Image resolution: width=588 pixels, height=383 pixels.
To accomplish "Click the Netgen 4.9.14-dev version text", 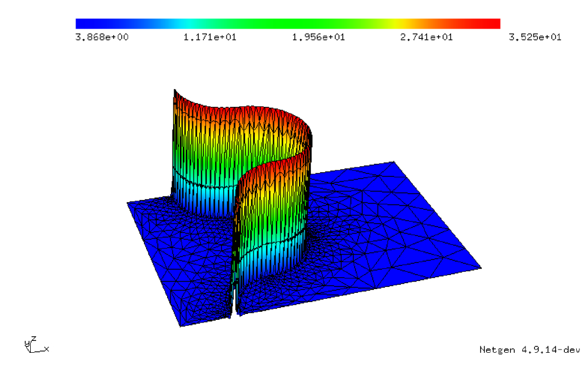I will (529, 350).
